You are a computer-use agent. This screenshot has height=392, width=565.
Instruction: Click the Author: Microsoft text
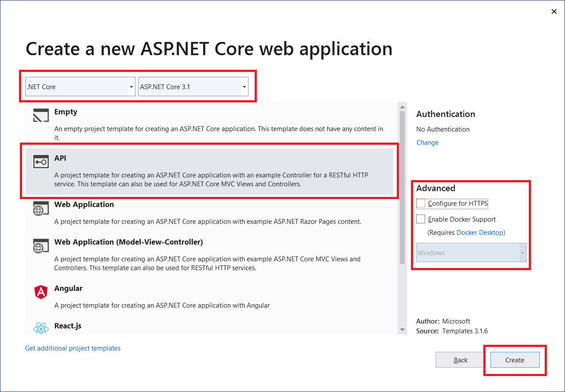pos(443,321)
